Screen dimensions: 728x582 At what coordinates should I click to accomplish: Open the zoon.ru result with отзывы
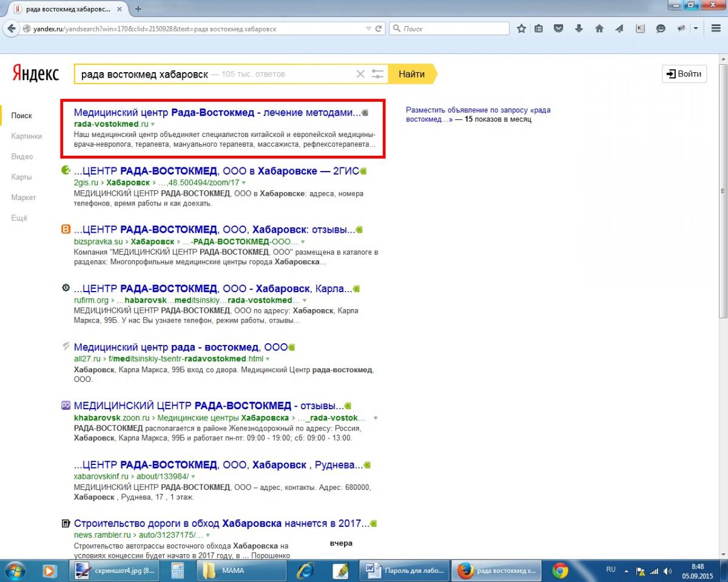click(x=209, y=406)
